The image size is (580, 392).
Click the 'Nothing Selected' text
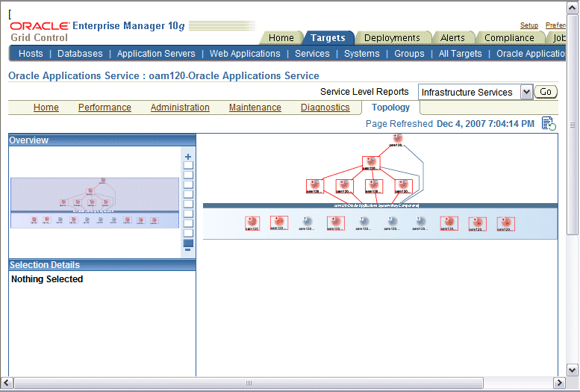point(47,279)
